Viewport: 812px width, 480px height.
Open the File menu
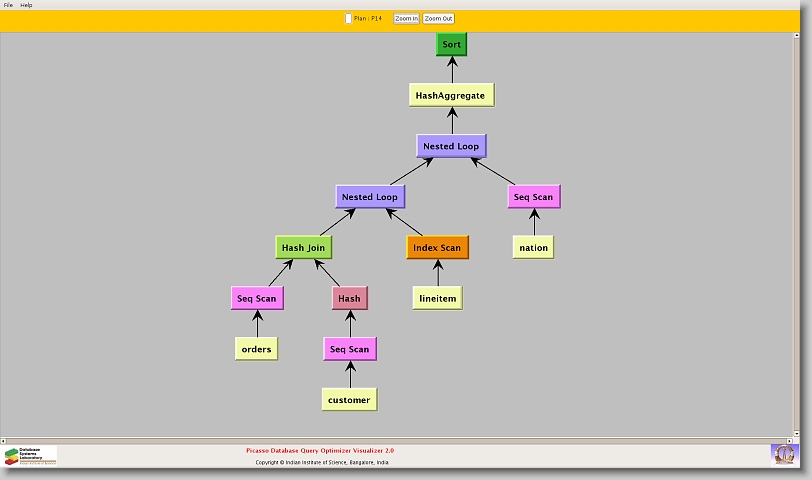[x=8, y=5]
